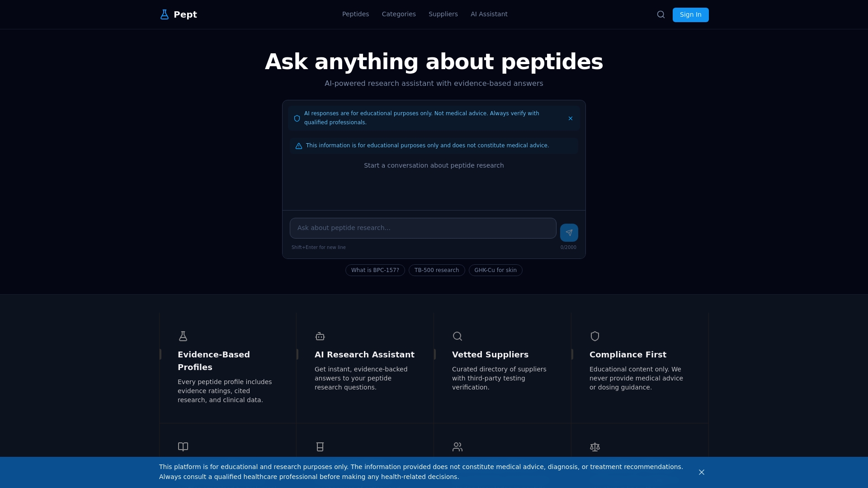Open the Peptides navigation item

tap(355, 14)
